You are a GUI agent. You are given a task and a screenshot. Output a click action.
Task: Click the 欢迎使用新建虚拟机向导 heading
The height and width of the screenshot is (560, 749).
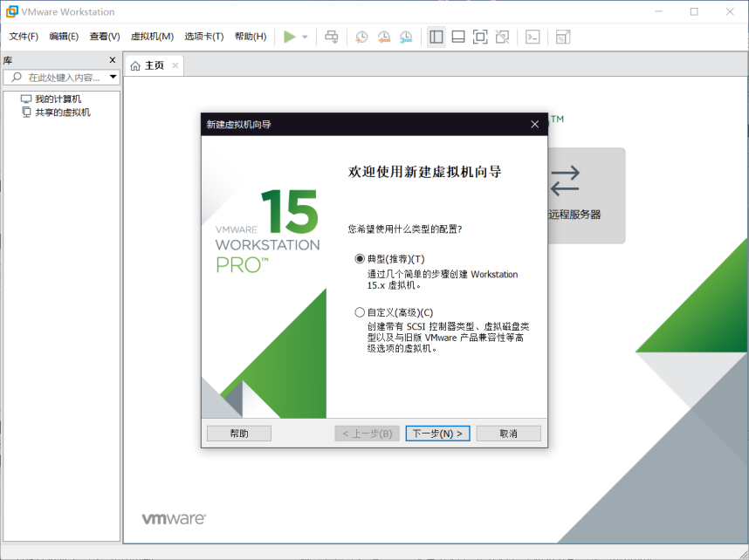(x=424, y=172)
